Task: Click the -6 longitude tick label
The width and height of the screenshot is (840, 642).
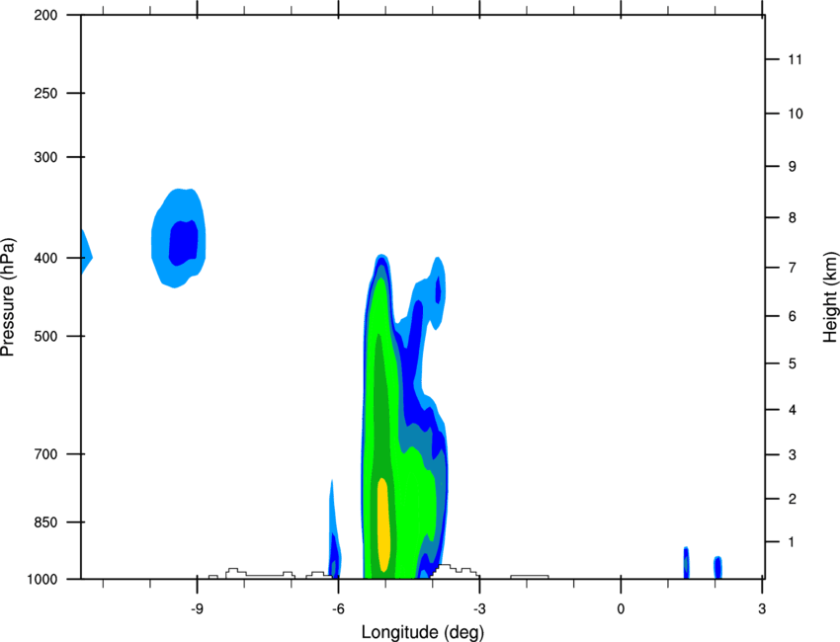Action: [x=338, y=609]
